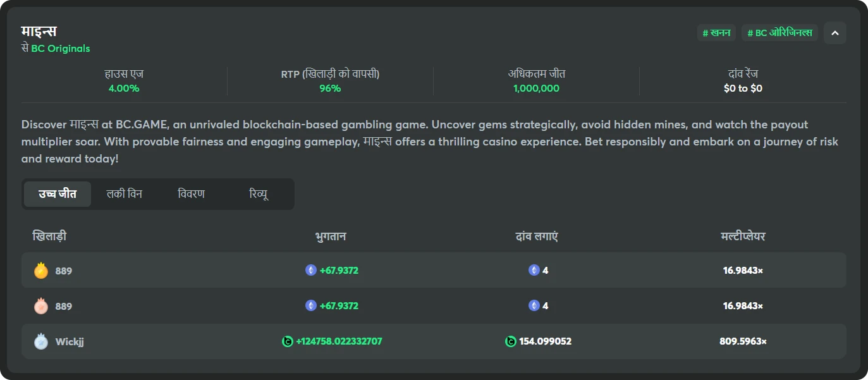
Task: Switch to the लकी विन tab
Action: 125,194
